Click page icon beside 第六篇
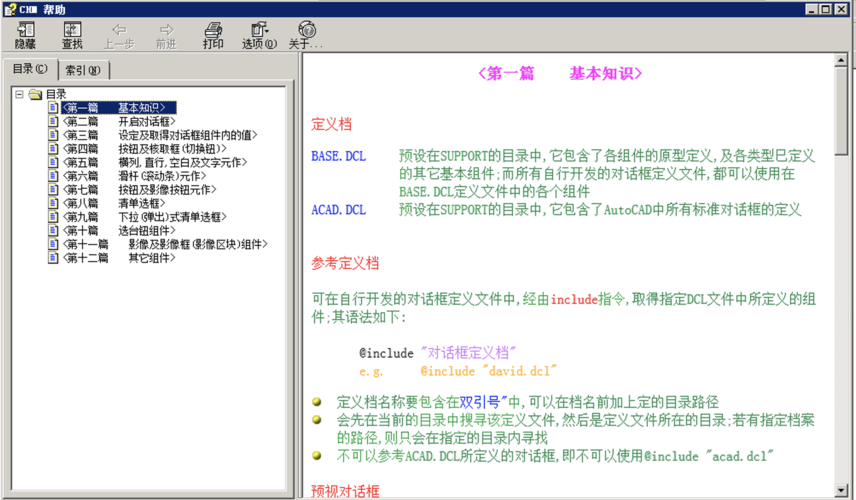 click(x=53, y=176)
